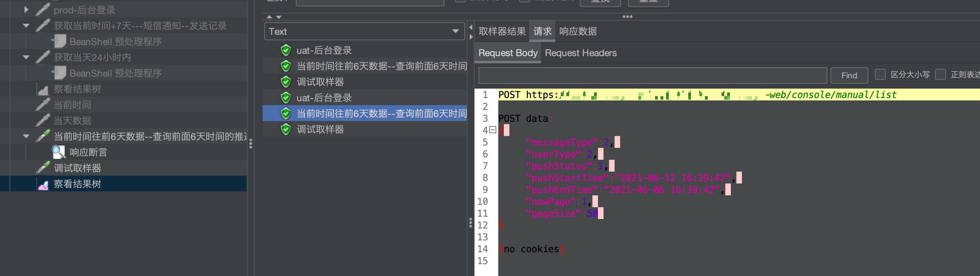Toggle the 区分大小写 checkbox
This screenshot has width=980, height=276.
pyautogui.click(x=880, y=74)
